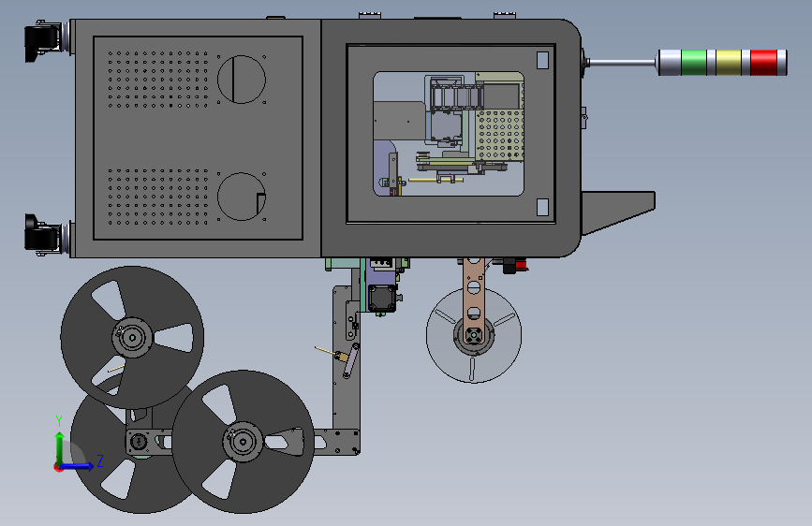Image resolution: width=812 pixels, height=526 pixels.
Task: Click the lower circular fan cover on left panel
Action: click(x=242, y=197)
